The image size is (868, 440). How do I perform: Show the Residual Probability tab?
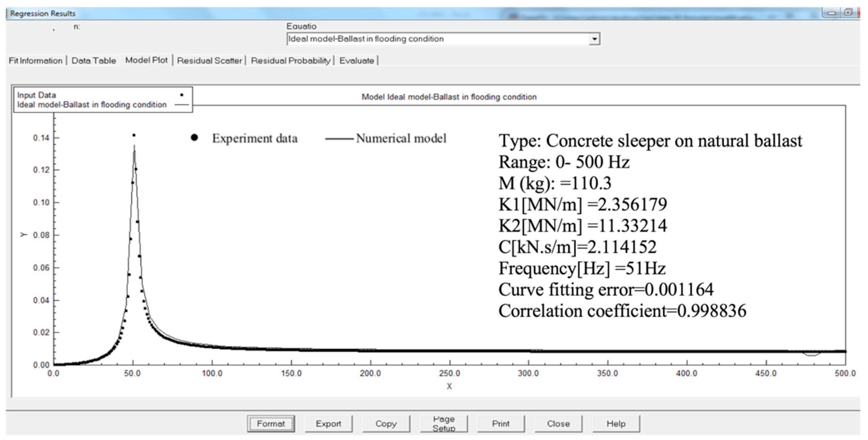tap(290, 61)
